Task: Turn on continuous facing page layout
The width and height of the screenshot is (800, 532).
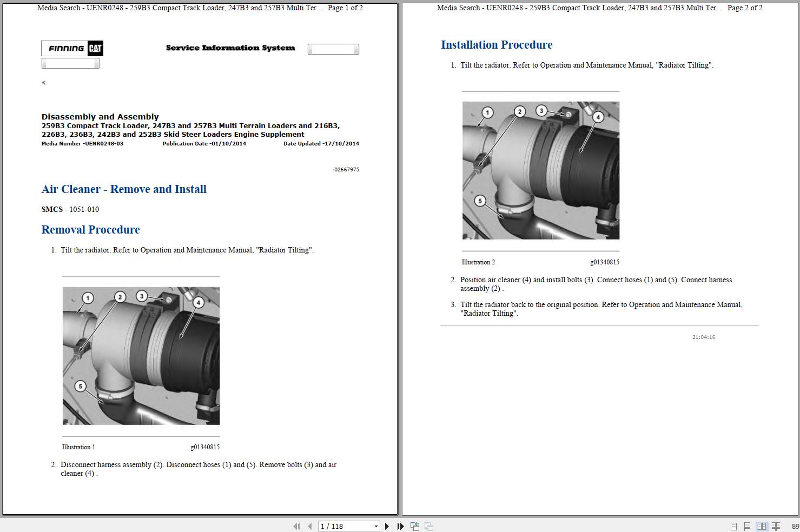Action: (776, 526)
